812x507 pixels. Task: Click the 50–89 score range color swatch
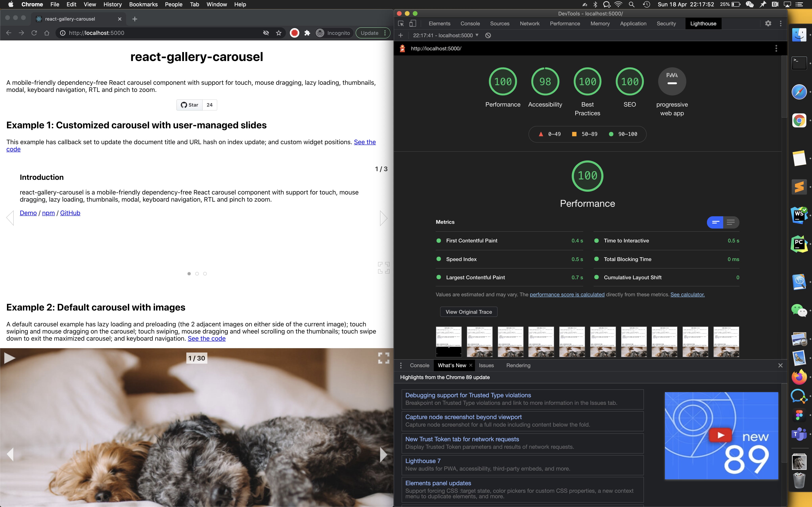tap(575, 134)
